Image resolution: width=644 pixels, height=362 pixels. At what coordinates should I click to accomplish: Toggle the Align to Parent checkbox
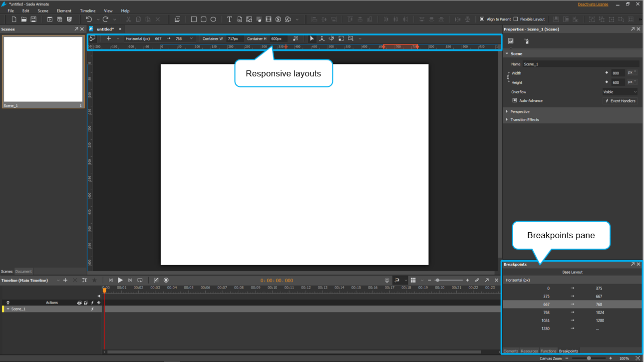click(482, 19)
